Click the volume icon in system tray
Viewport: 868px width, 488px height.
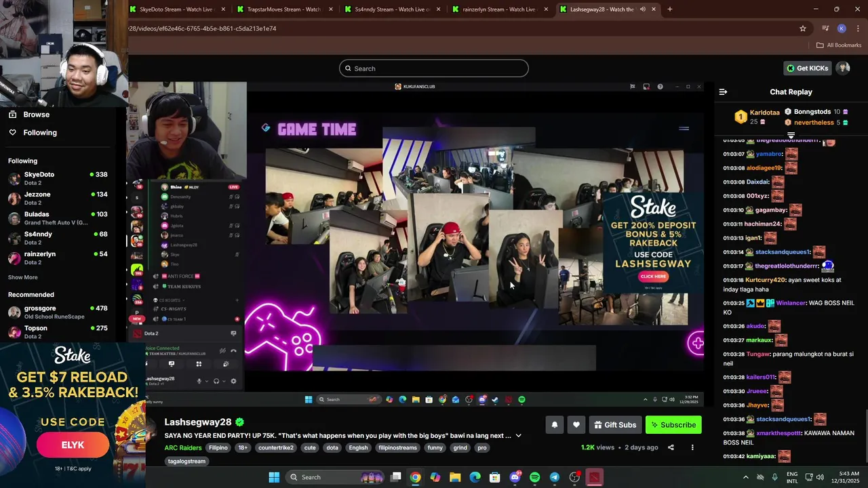pyautogui.click(x=819, y=477)
